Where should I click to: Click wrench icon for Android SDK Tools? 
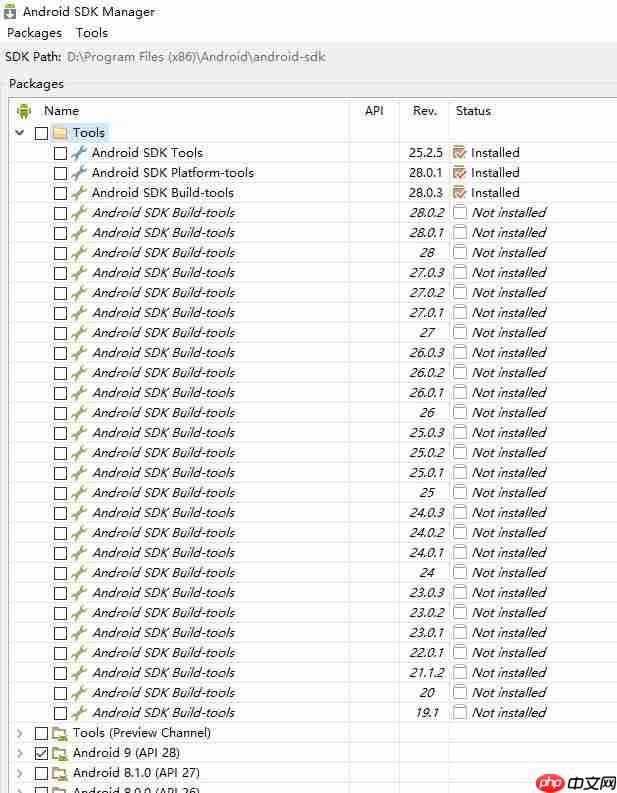pyautogui.click(x=79, y=153)
